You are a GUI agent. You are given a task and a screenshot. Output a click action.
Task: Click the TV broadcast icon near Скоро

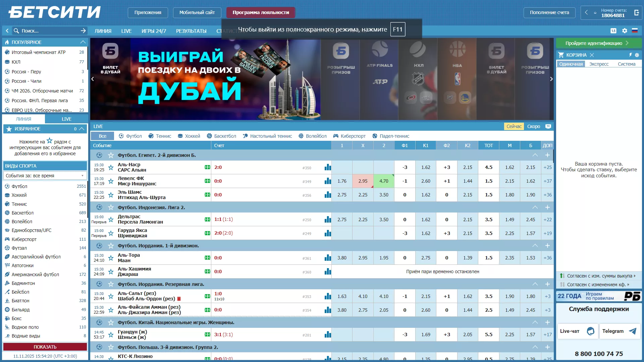[x=548, y=126]
